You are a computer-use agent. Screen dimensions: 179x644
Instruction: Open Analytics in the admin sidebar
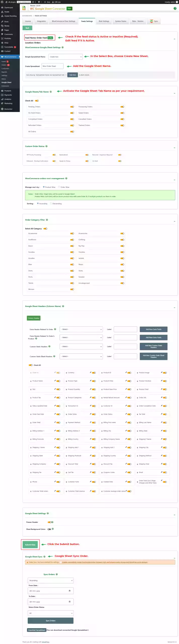click(x=8, y=99)
